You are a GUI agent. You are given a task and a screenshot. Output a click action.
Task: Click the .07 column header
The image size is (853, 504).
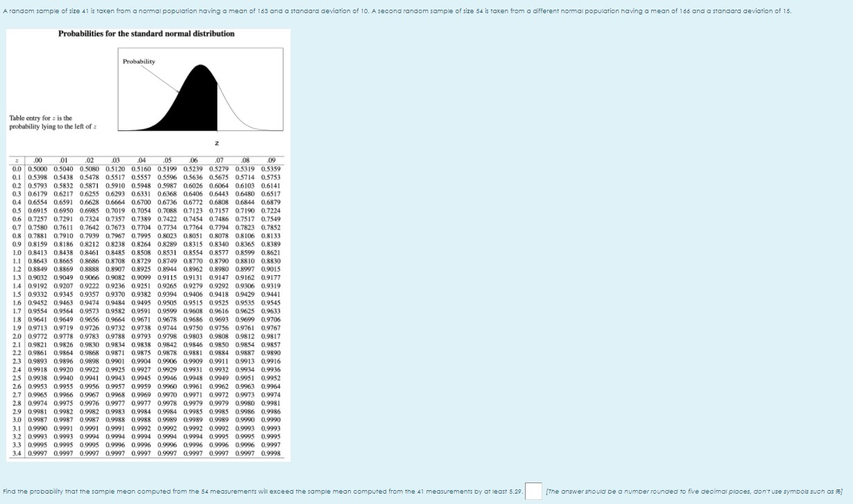(218, 161)
